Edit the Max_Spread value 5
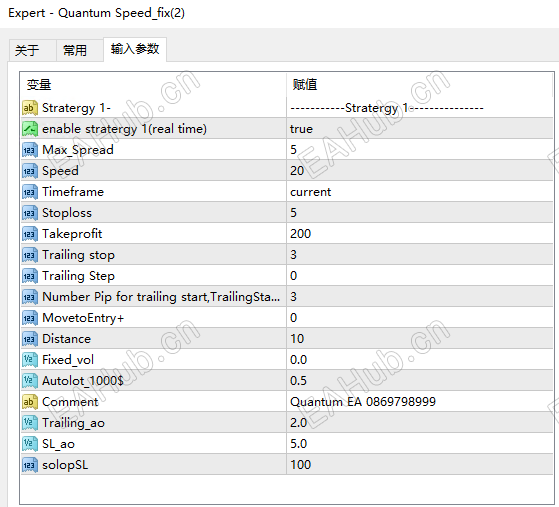 [420, 150]
